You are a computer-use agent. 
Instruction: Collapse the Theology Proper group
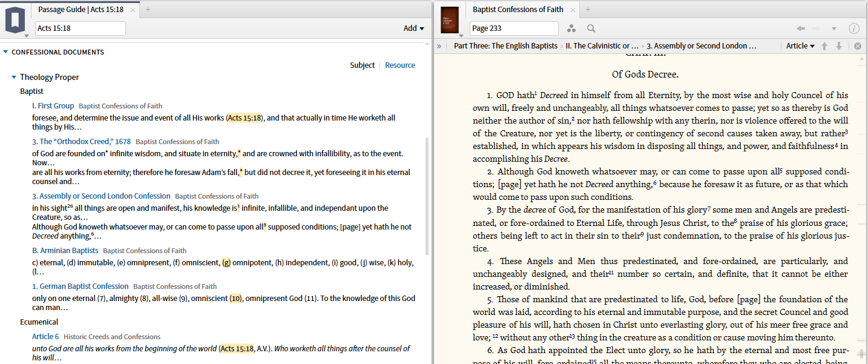(14, 77)
